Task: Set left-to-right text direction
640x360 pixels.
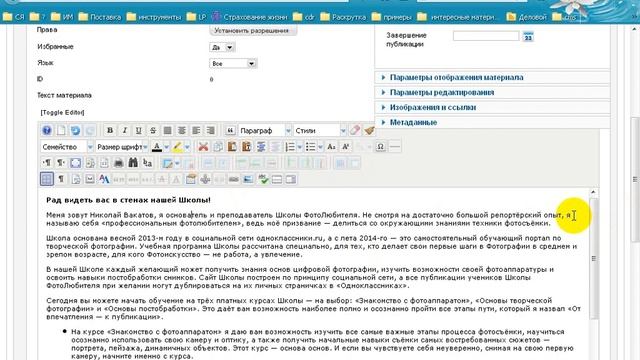Action: 47,163
